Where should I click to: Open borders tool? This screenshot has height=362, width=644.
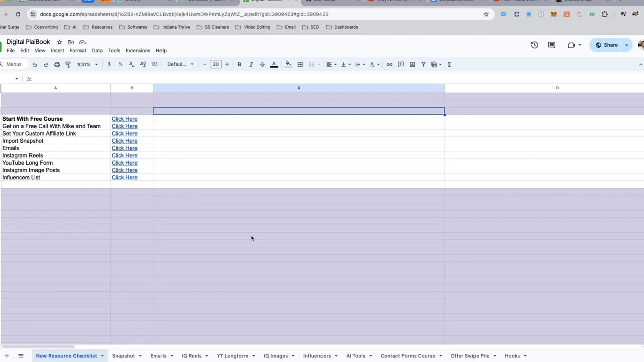(x=300, y=64)
